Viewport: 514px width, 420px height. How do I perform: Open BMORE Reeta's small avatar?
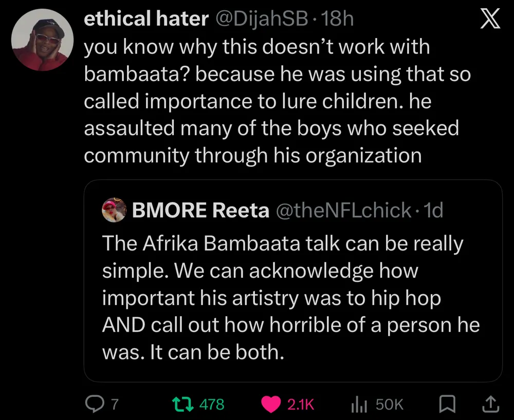coord(114,210)
